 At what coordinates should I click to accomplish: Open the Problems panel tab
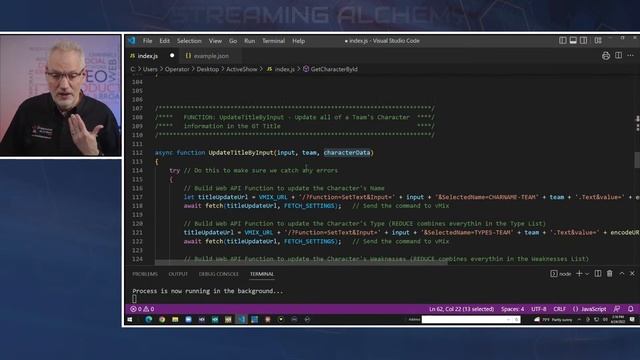[145, 274]
